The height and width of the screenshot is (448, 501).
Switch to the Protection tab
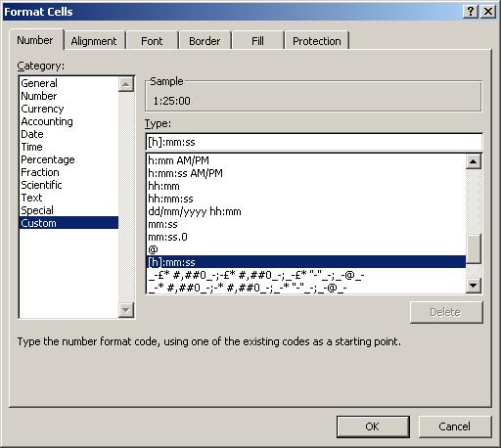tap(317, 41)
